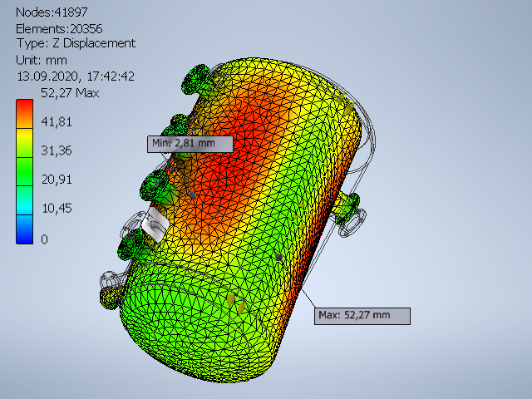
Task: Click the 'Unit: mm' text
Action: pyautogui.click(x=42, y=61)
